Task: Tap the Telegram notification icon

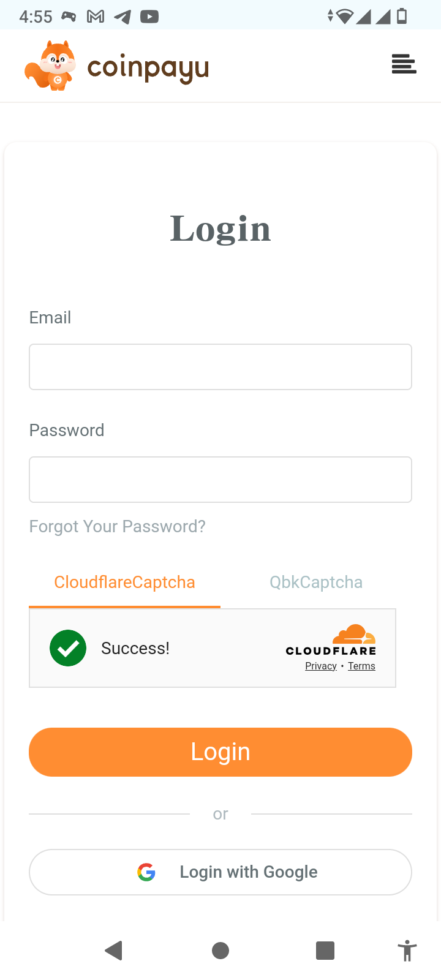Action: (123, 17)
